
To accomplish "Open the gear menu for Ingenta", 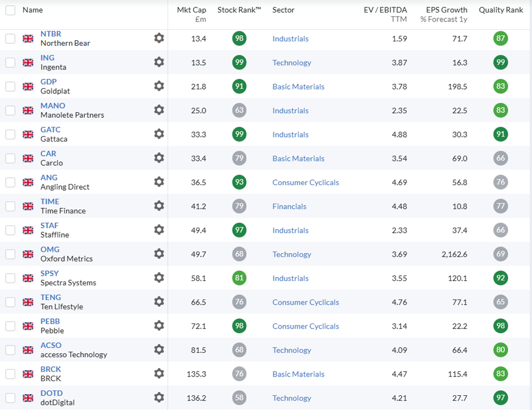I will pyautogui.click(x=159, y=62).
